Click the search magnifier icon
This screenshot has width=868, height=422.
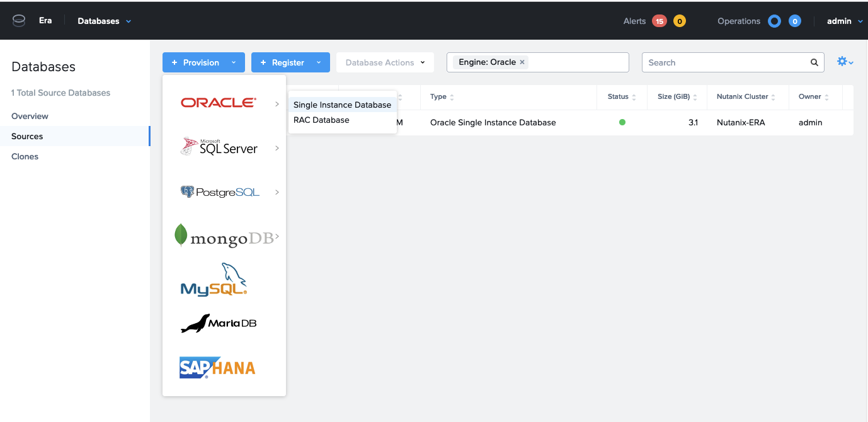[814, 62]
